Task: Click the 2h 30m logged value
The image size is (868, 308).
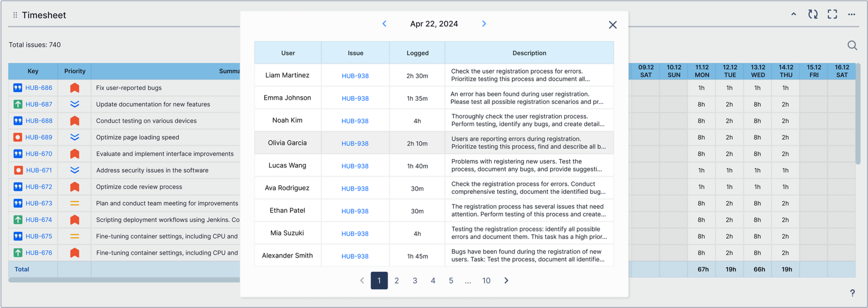Action: point(417,76)
